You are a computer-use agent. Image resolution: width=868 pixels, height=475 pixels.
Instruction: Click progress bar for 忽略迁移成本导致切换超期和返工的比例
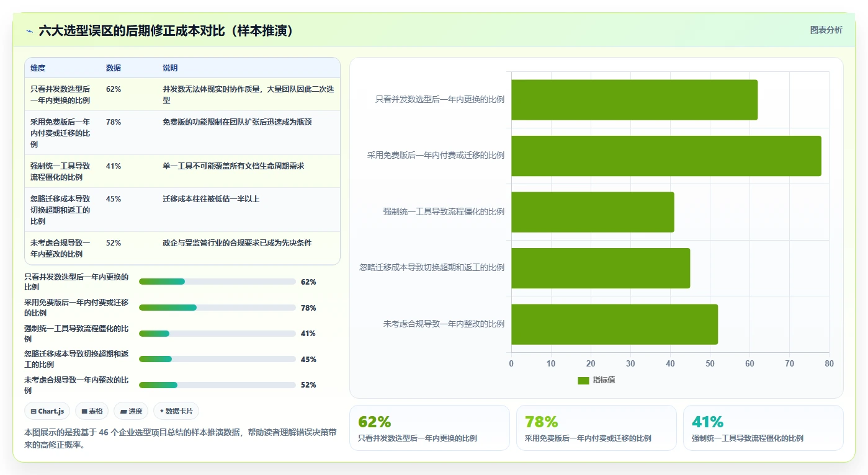[x=217, y=359]
